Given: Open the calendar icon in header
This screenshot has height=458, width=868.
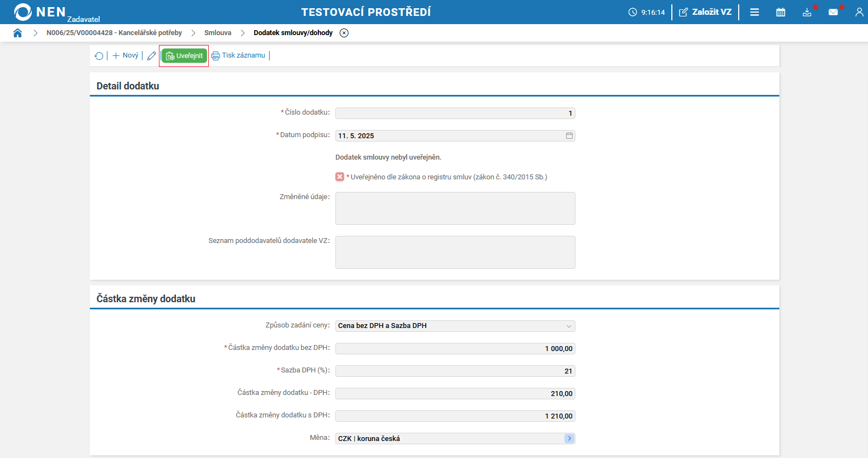Looking at the screenshot, I should (781, 12).
